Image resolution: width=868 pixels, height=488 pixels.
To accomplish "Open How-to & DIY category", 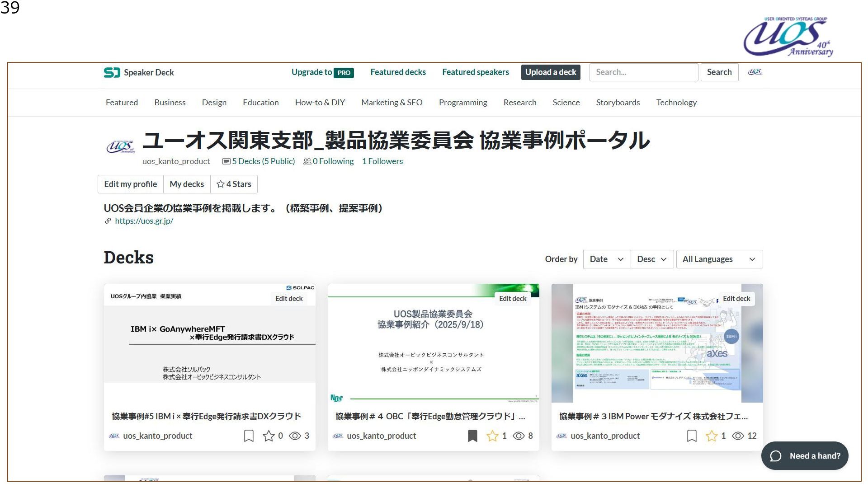I will click(x=320, y=103).
